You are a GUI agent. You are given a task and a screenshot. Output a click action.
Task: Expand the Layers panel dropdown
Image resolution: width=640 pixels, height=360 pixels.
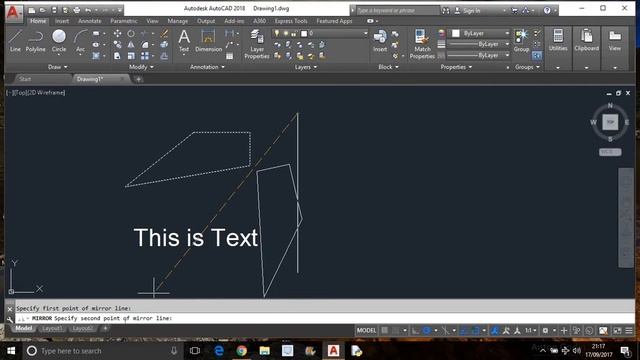pyautogui.click(x=306, y=67)
